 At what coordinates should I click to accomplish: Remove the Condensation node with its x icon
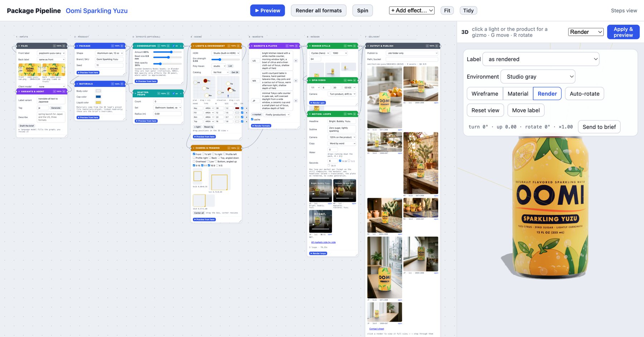pos(181,46)
